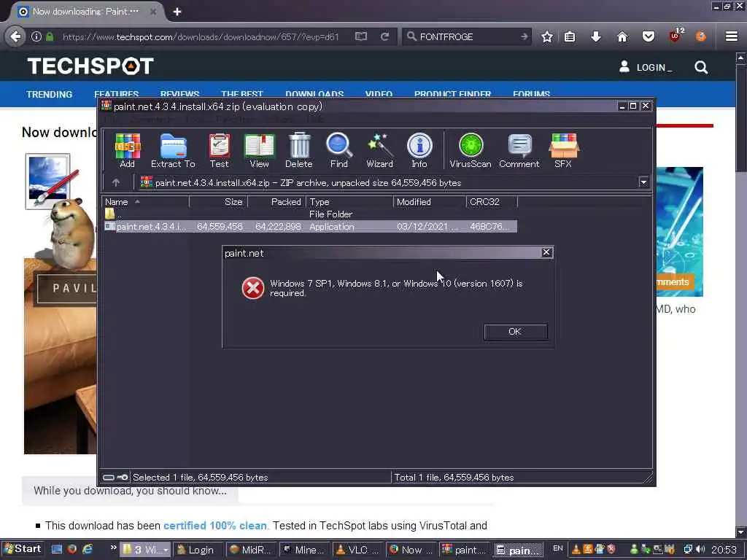This screenshot has width=747, height=560.
Task: Open the View toolbar icon
Action: click(259, 150)
